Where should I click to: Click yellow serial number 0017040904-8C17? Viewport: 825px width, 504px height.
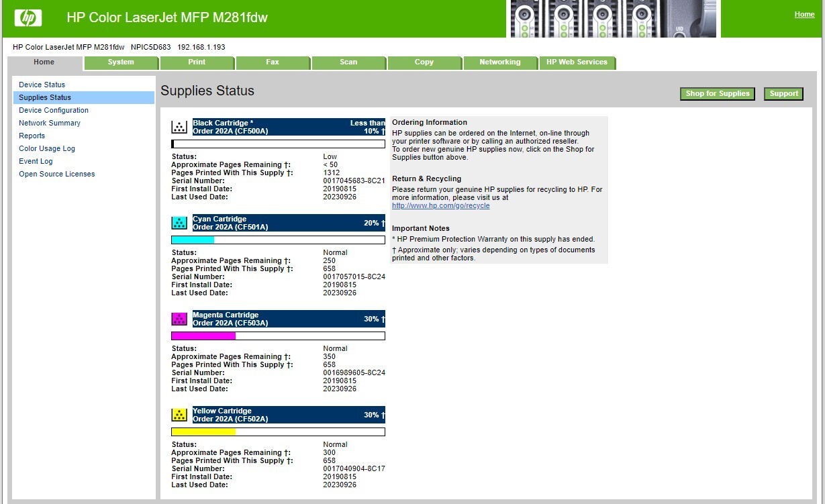[x=354, y=469]
